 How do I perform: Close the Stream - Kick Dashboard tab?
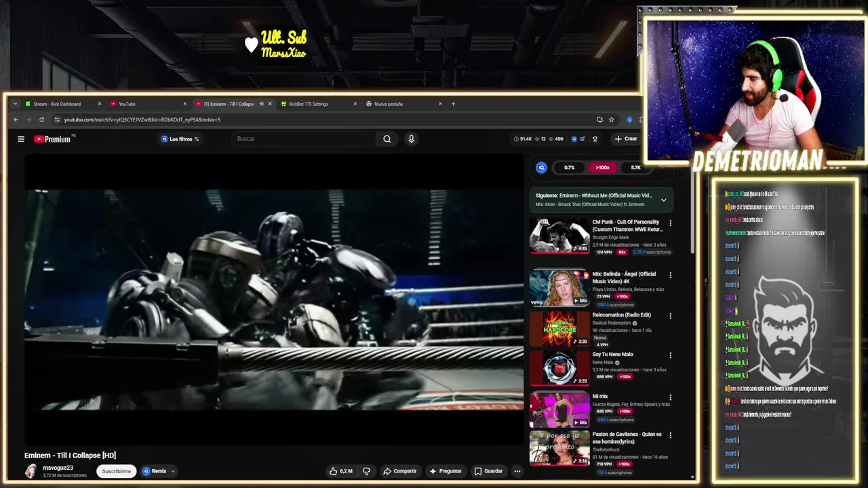click(100, 104)
